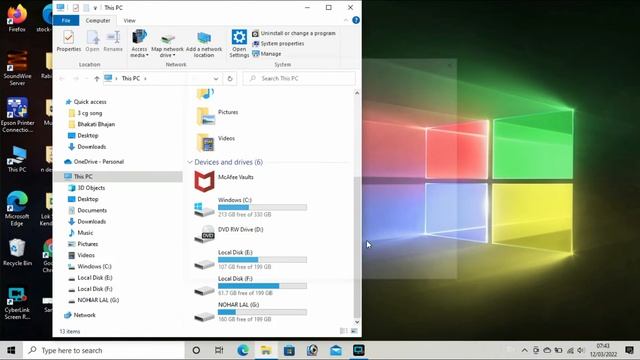
Task: Collapse the ribbon with chevron arrow
Action: pos(346,20)
